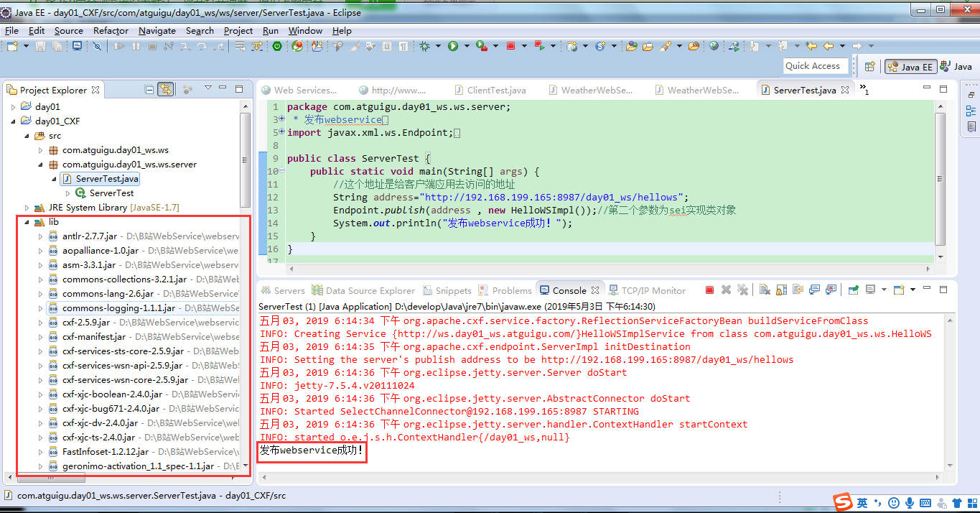Minimize the Project Explorer panel
This screenshot has height=513, width=980.
click(223, 89)
